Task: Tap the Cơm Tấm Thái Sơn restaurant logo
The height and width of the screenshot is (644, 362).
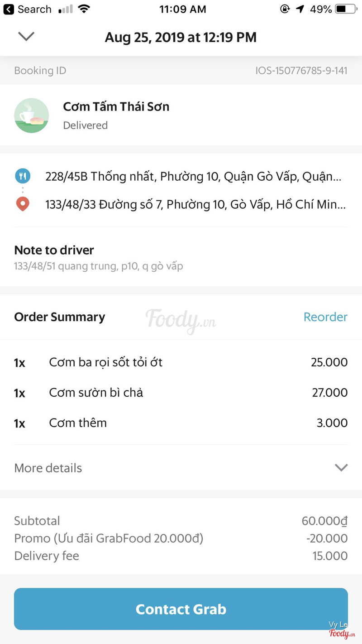Action: [32, 115]
